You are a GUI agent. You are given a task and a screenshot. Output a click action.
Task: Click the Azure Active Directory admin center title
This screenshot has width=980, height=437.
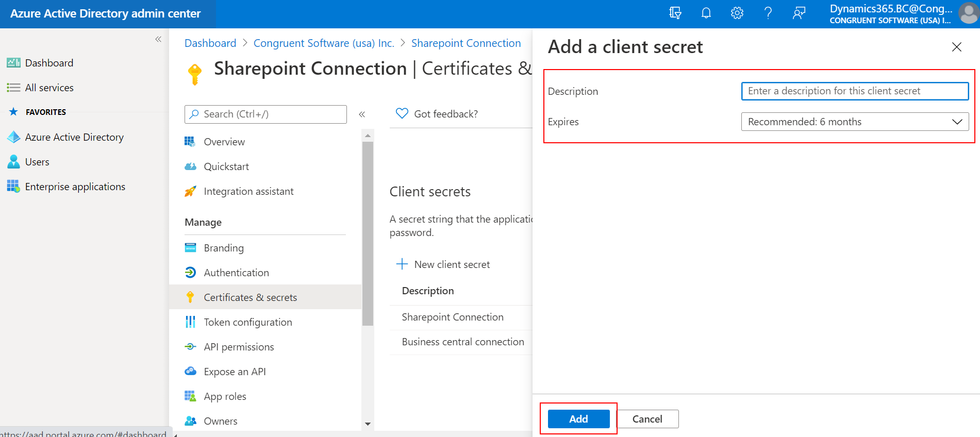point(106,13)
